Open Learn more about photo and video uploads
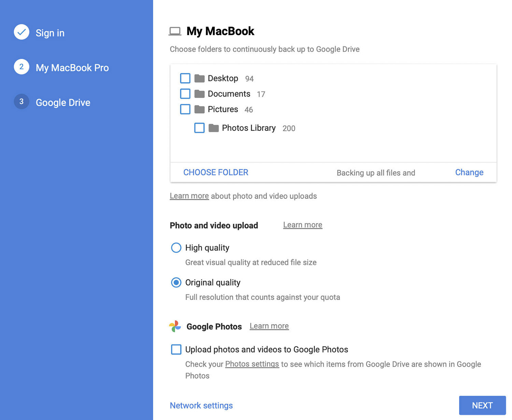This screenshot has height=420, width=512. (x=189, y=196)
